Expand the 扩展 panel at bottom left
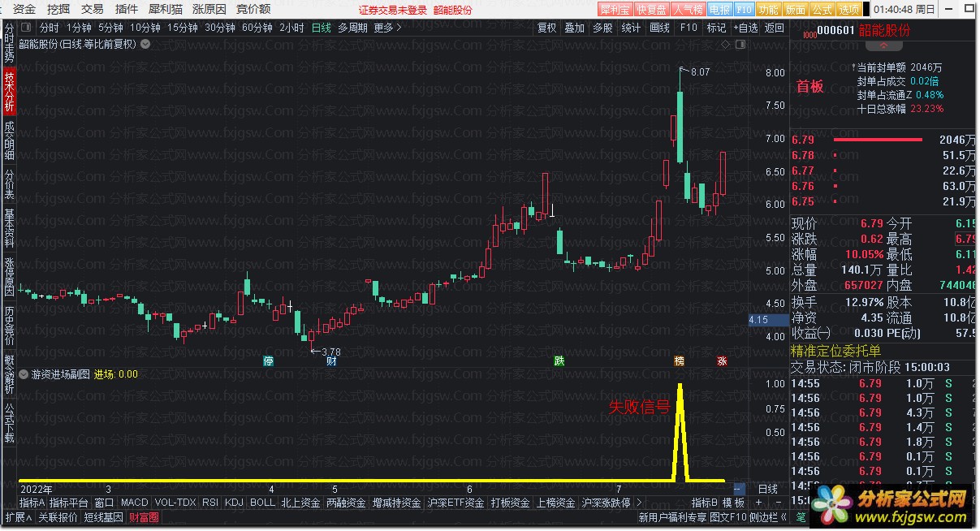 click(x=18, y=516)
